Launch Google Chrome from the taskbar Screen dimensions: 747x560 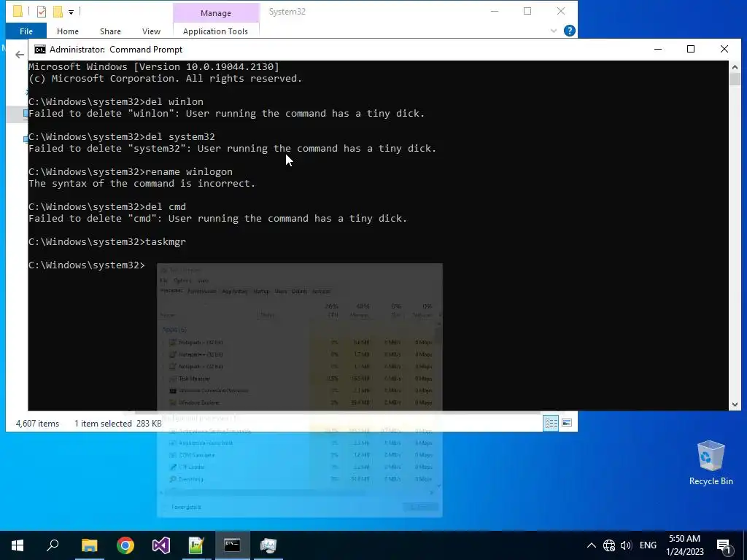point(125,545)
